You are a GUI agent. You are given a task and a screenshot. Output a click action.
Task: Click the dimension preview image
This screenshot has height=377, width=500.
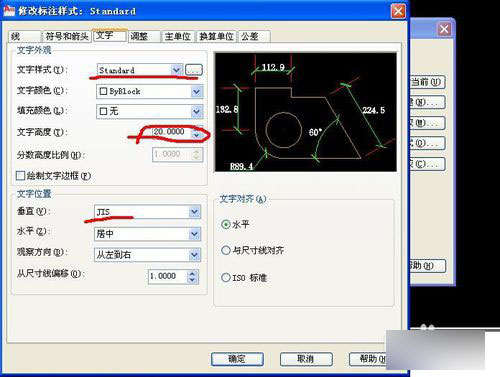[305, 112]
